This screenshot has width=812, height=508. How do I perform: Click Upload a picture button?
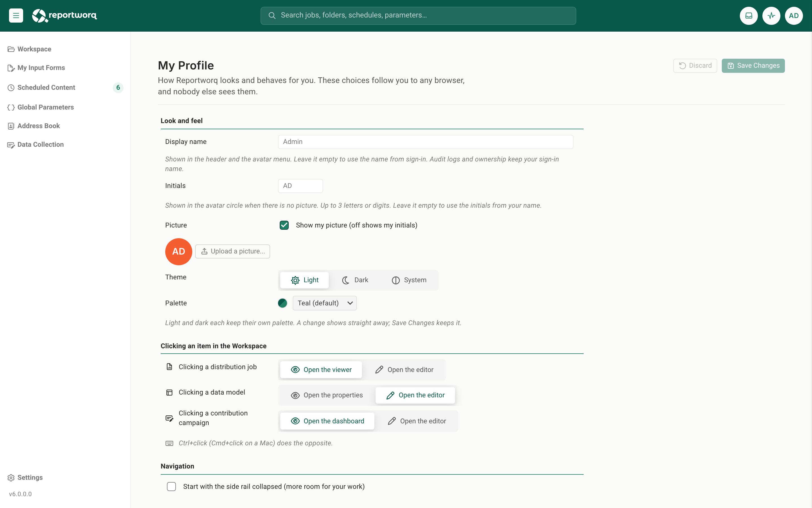233,251
